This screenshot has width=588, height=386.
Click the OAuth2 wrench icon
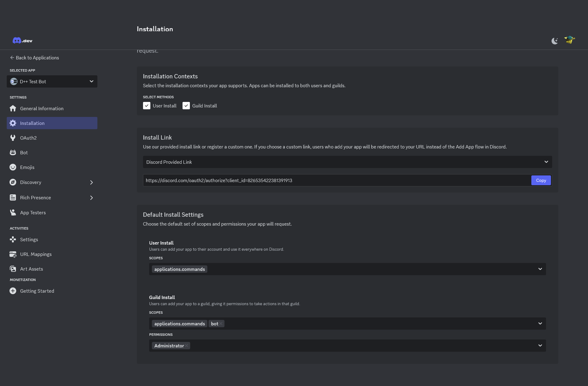tap(13, 138)
